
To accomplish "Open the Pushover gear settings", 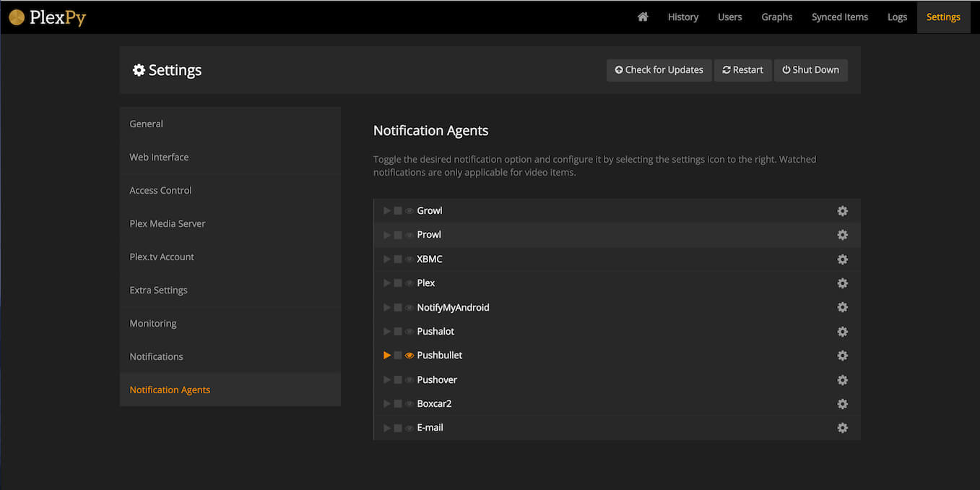I will point(842,380).
